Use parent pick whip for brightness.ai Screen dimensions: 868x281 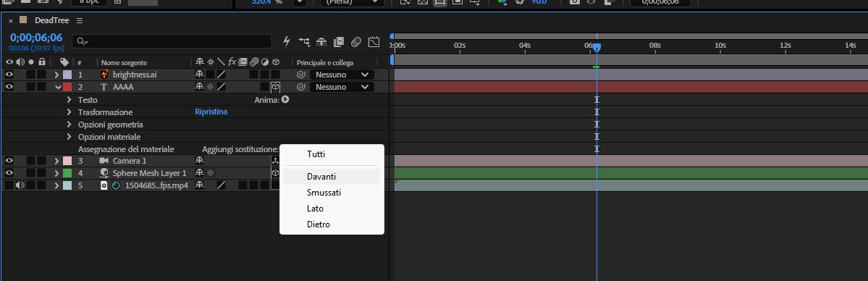pyautogui.click(x=301, y=75)
